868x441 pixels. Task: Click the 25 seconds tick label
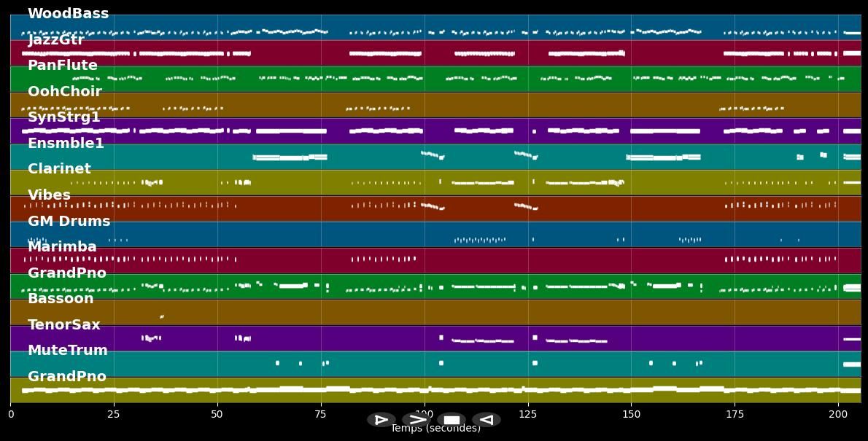(x=114, y=415)
